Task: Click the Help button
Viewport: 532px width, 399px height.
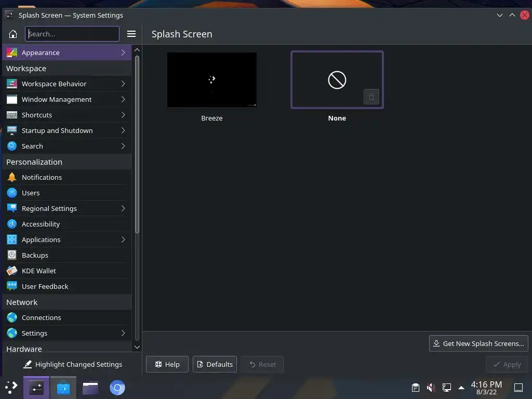Action: (167, 364)
